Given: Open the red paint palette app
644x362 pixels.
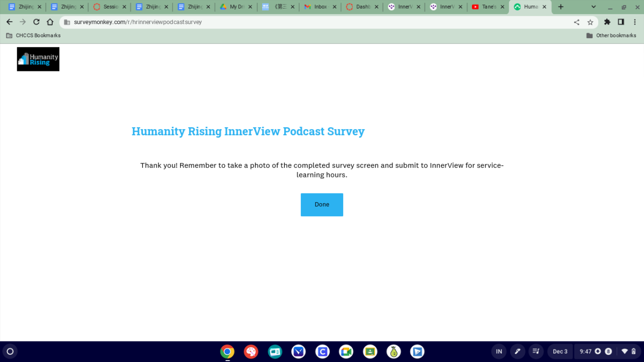Looking at the screenshot, I should pos(251,351).
